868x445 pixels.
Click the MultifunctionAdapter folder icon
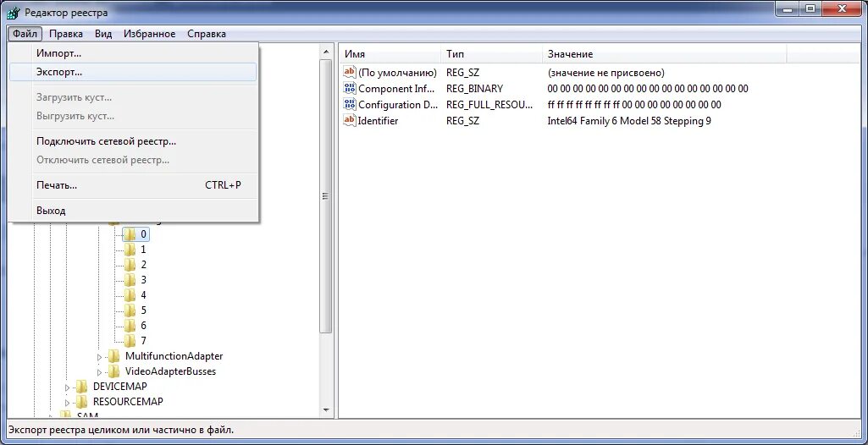point(113,356)
